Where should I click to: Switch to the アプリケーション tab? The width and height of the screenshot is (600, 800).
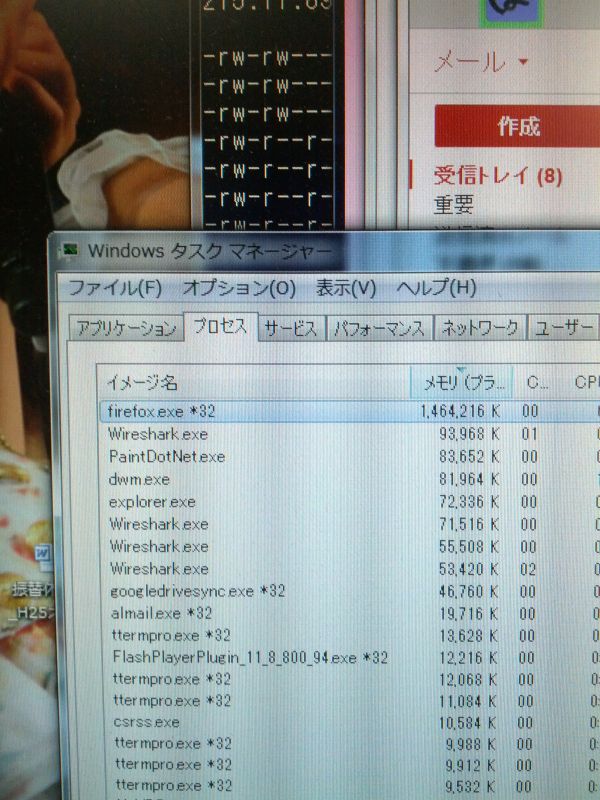[x=127, y=328]
